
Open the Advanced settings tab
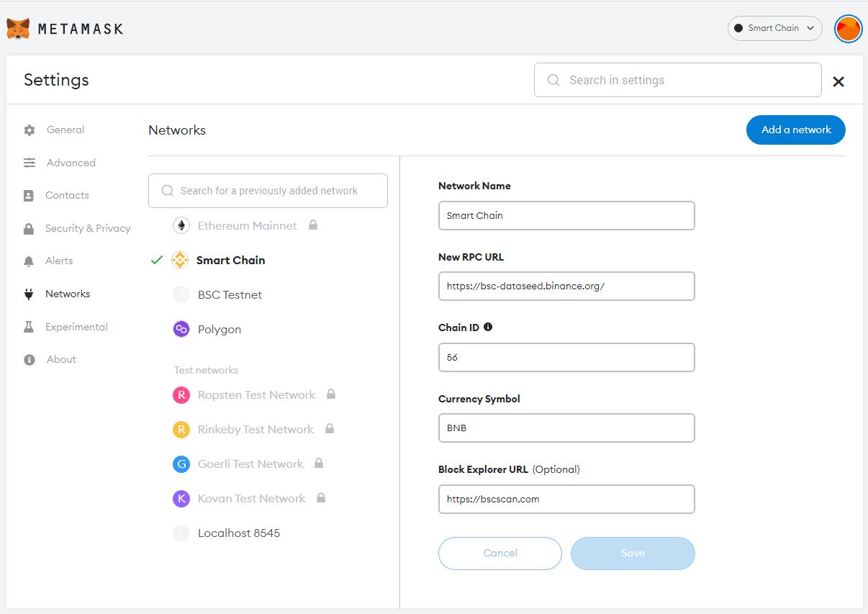[71, 163]
